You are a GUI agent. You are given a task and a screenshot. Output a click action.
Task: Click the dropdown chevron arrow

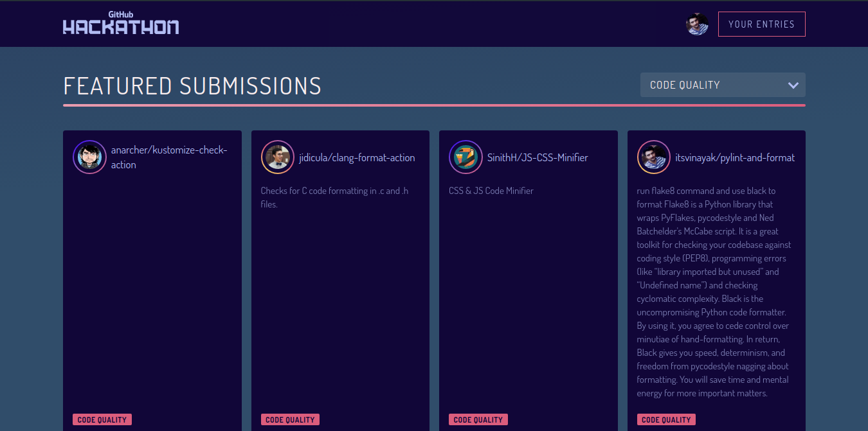[x=793, y=85]
